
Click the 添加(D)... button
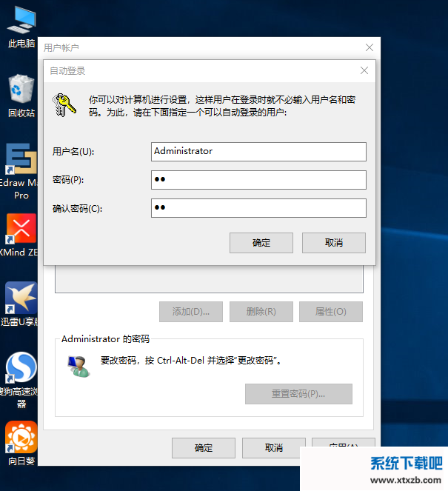click(191, 312)
